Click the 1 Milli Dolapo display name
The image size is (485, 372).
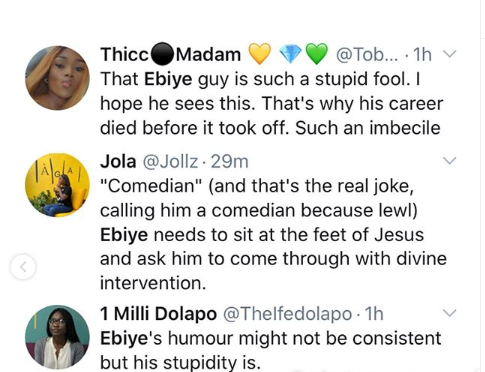pos(159,314)
